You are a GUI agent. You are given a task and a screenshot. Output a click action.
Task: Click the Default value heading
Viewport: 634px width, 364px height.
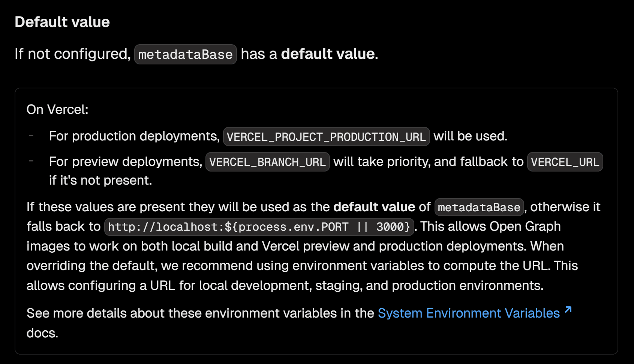[62, 22]
